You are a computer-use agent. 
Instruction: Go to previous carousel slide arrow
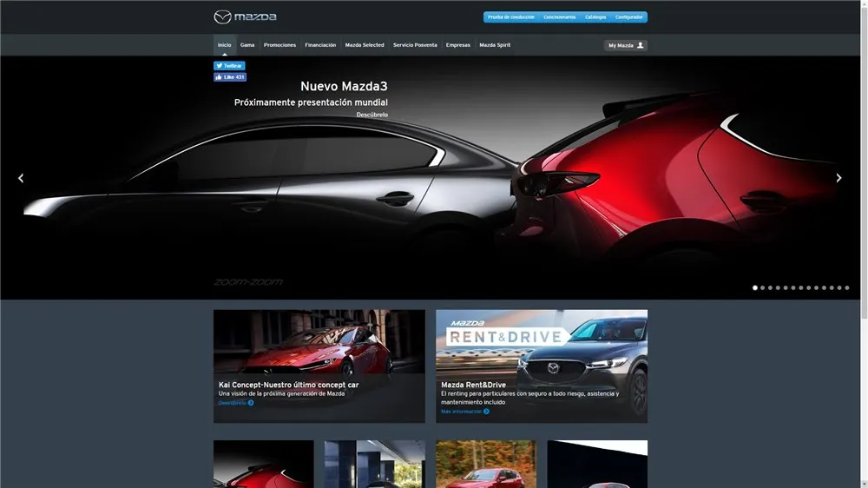21,178
